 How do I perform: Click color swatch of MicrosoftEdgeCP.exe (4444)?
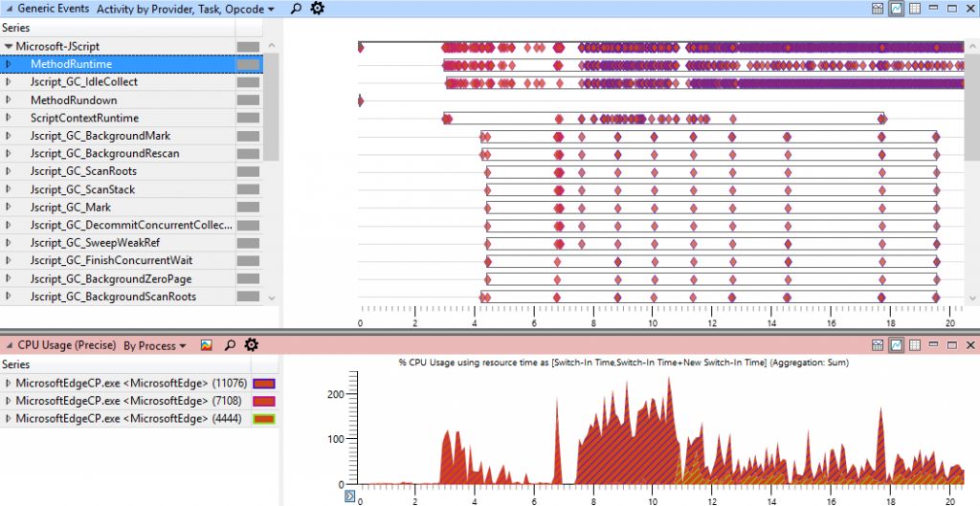coord(264,419)
